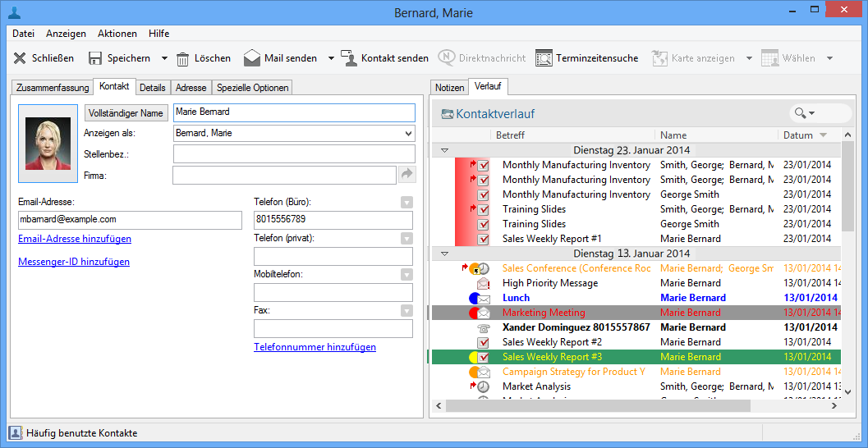Click the Mail senden envelope icon
The height and width of the screenshot is (448, 868).
(x=252, y=58)
